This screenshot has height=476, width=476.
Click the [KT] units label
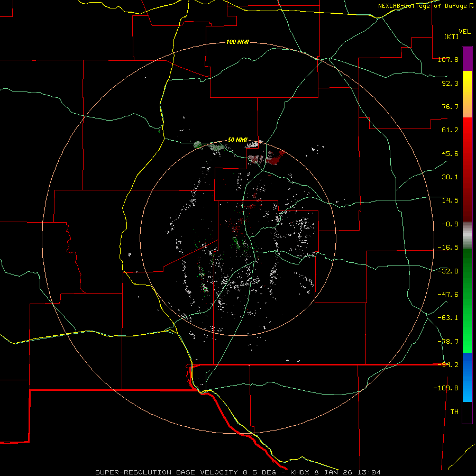pos(451,36)
